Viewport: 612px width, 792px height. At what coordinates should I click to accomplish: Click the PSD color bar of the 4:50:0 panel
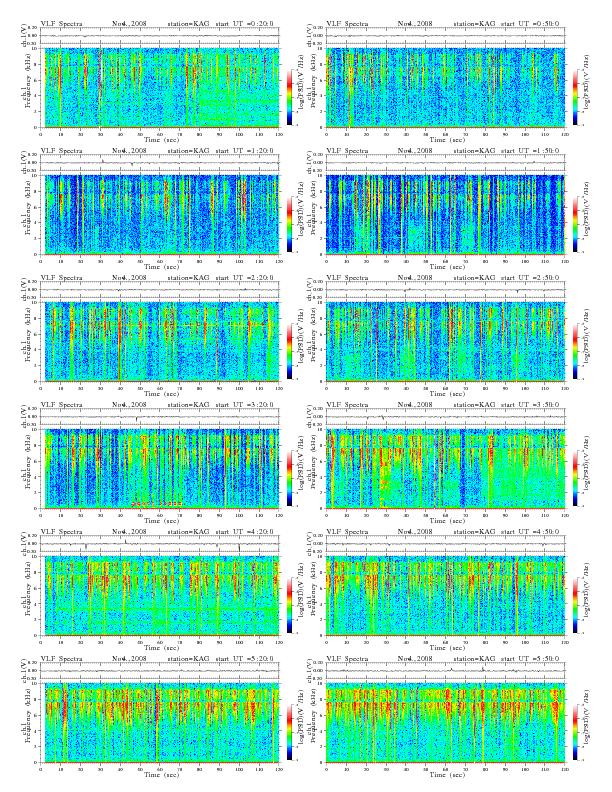[576, 605]
